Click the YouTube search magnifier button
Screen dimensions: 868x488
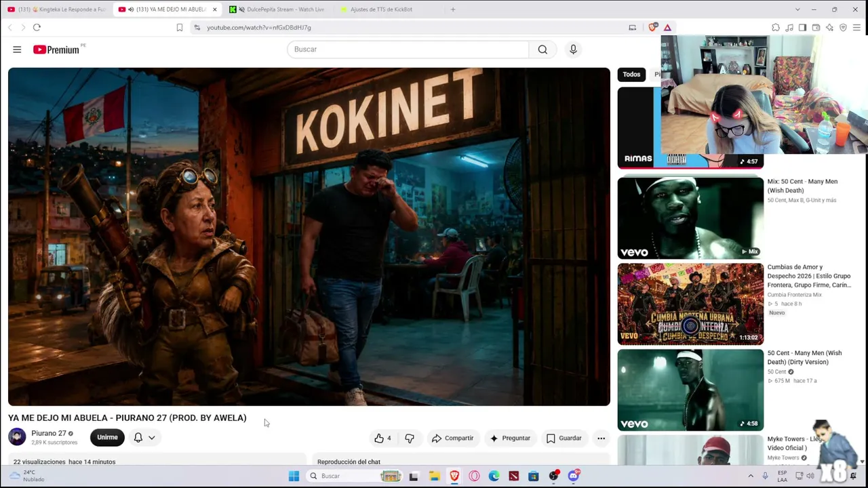(x=542, y=49)
